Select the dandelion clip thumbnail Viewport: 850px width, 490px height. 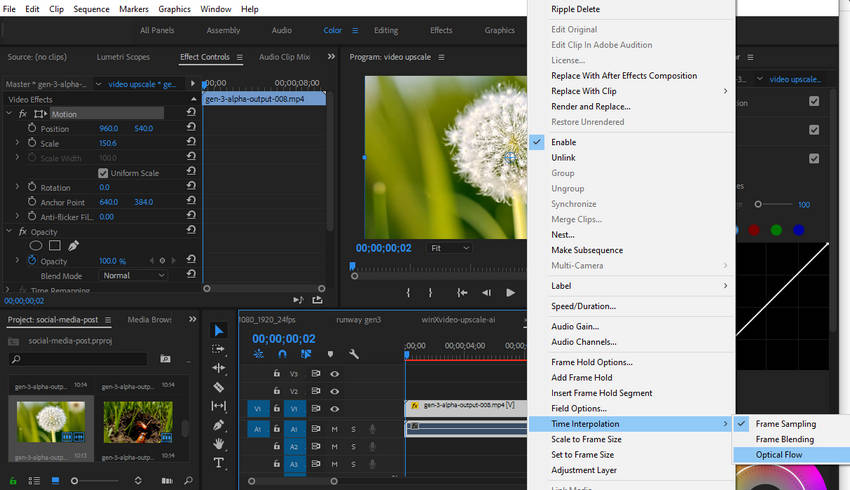pos(51,422)
